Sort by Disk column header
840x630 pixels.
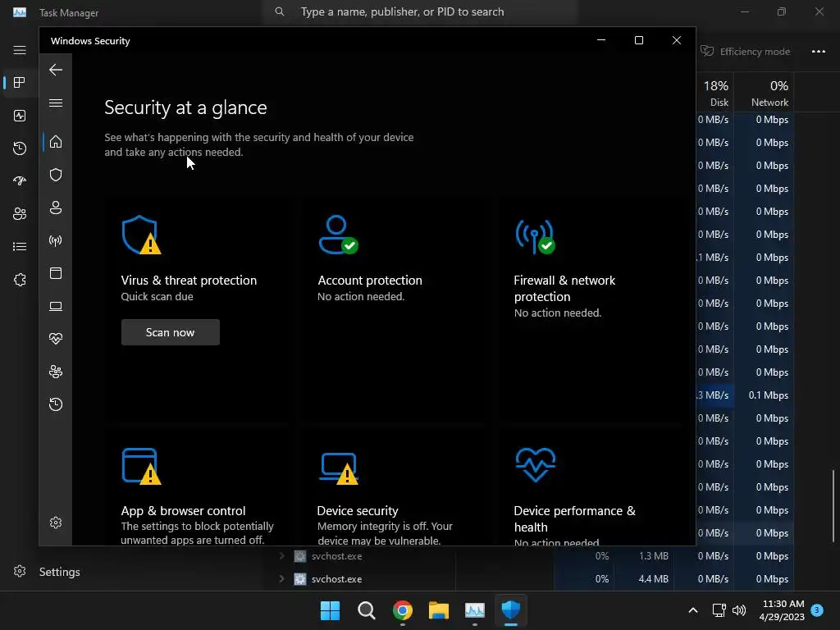[715, 94]
